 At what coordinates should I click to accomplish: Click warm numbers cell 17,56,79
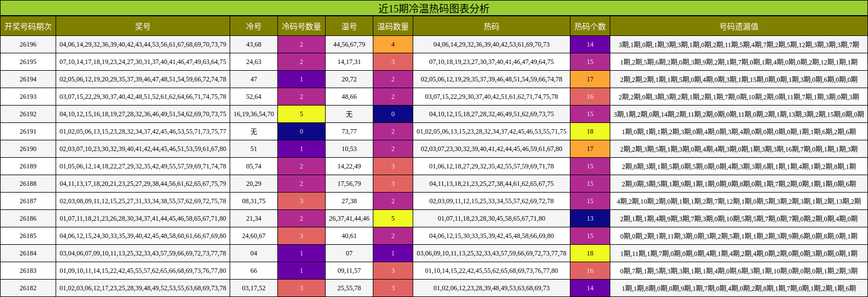click(x=349, y=184)
